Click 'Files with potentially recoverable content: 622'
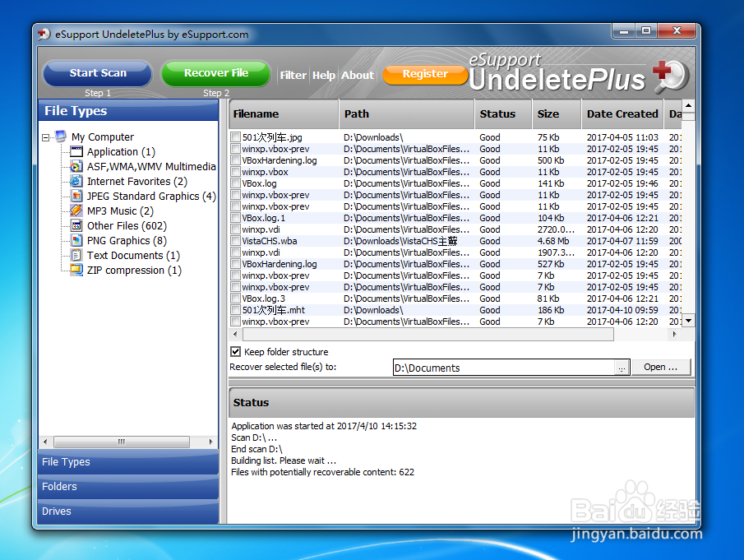The width and height of the screenshot is (744, 560). point(322,472)
